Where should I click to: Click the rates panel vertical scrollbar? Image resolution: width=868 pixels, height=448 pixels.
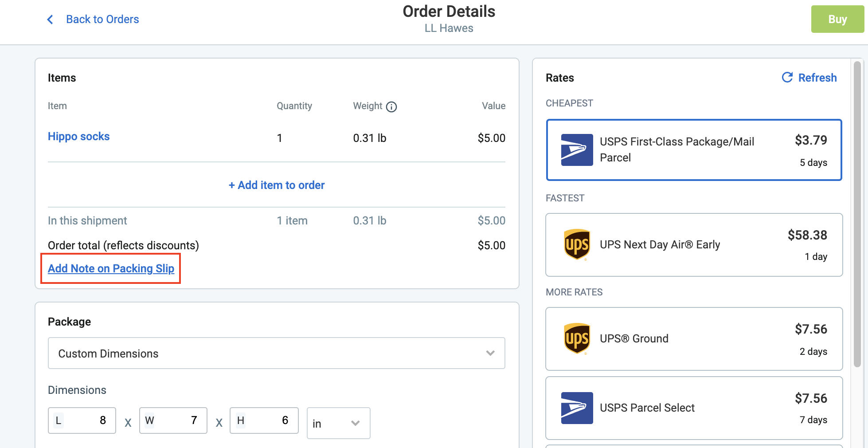click(857, 214)
